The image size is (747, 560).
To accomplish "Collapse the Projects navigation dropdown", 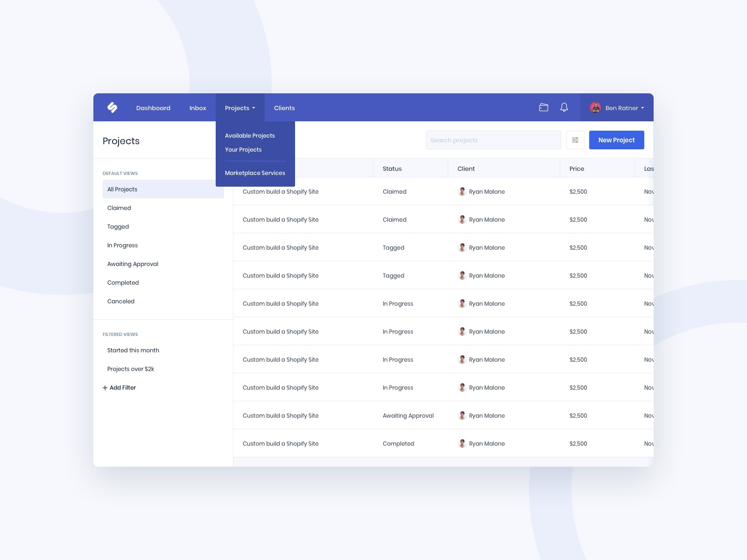I will tap(240, 108).
